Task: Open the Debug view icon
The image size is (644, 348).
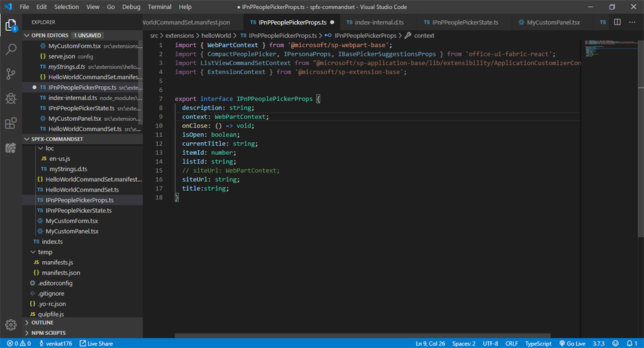Action: click(x=11, y=99)
